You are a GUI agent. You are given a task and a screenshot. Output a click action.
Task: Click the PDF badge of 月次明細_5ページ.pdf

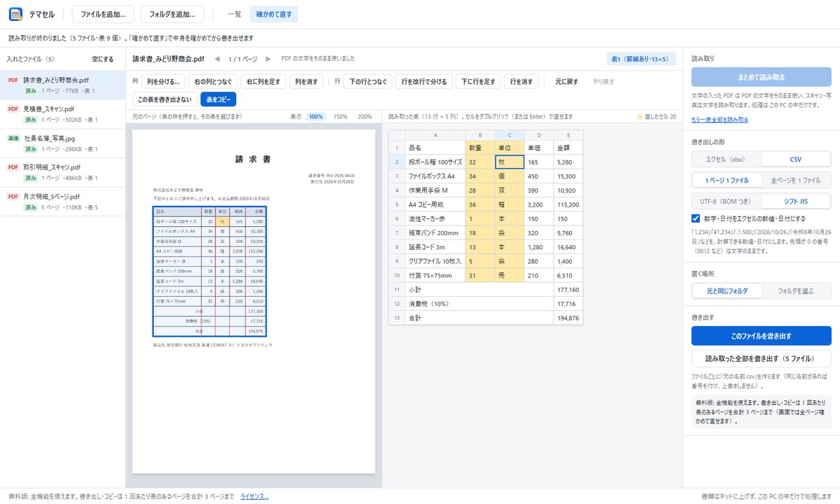(x=13, y=197)
